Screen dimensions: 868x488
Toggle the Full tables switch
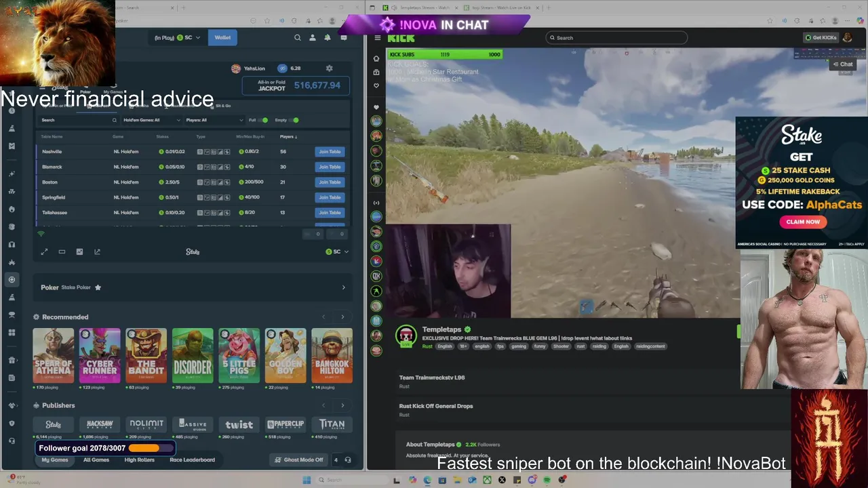(263, 120)
